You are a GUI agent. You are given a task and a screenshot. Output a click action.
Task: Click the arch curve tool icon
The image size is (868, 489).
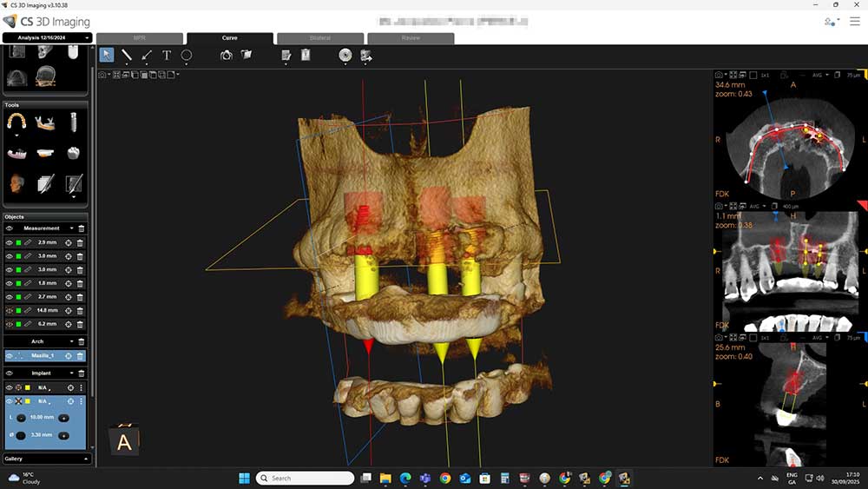[x=16, y=122]
